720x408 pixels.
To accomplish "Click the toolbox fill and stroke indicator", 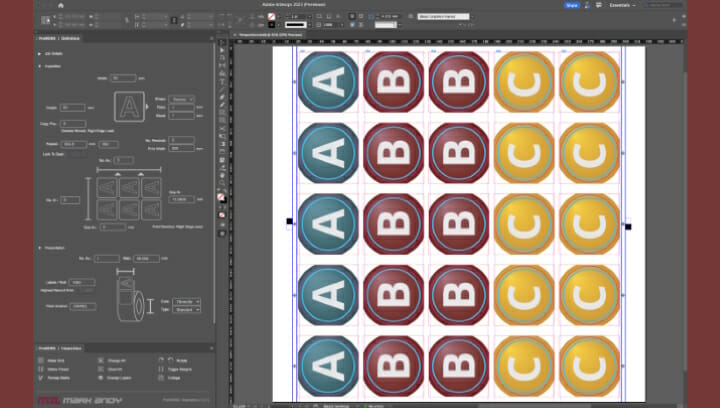I will click(222, 198).
